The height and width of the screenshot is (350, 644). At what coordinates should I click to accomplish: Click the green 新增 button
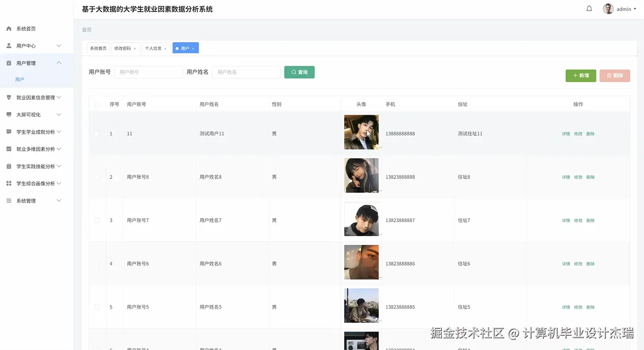pos(580,75)
